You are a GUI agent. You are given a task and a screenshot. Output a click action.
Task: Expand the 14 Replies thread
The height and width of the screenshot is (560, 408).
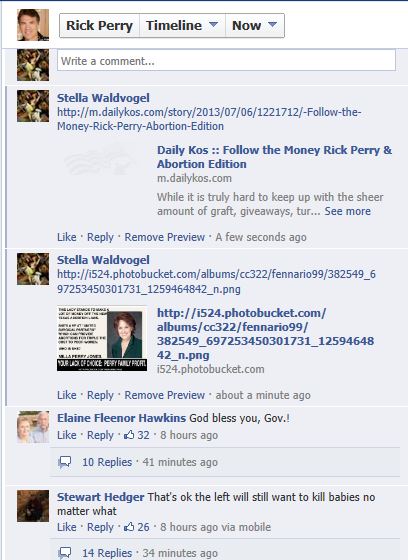107,553
